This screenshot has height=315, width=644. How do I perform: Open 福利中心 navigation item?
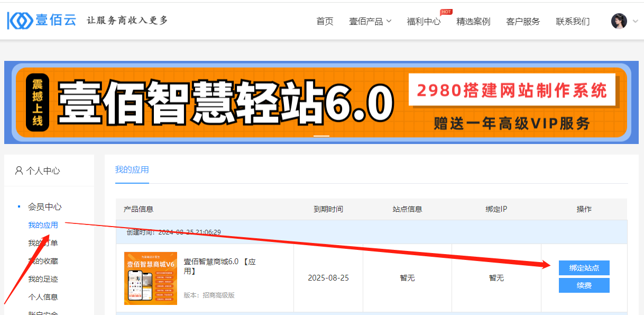(x=424, y=21)
